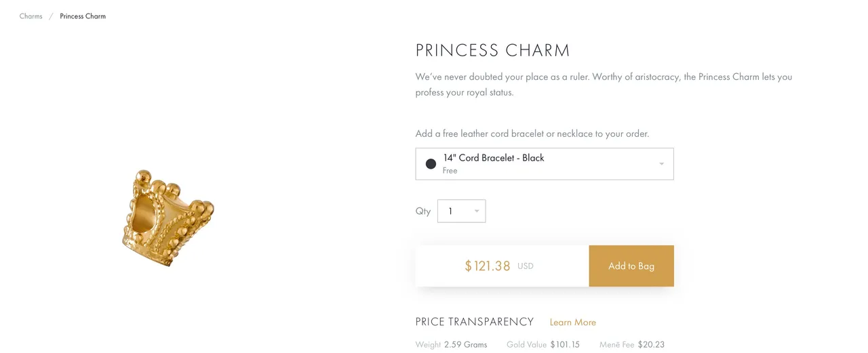This screenshot has height=353, width=868.
Task: Click the $121.38 price amount
Action: (x=488, y=266)
